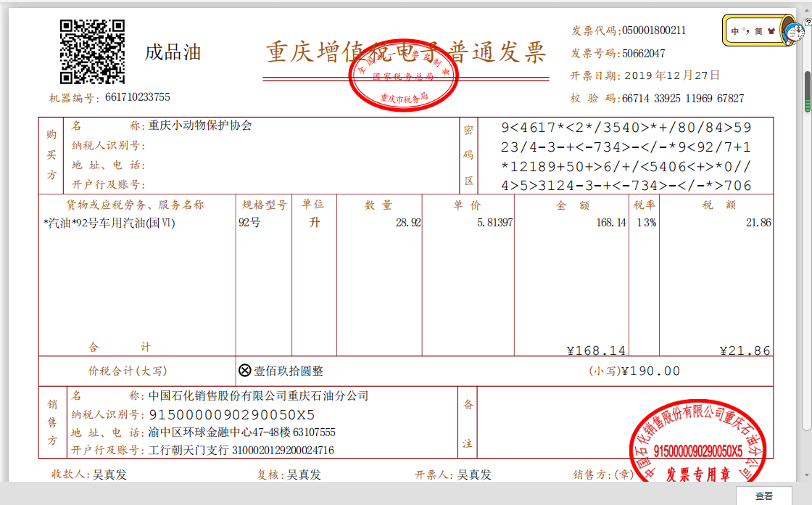Click seller address 渝中区环球金融中心47-48楼
Screen dimensions: 812x505
[220, 432]
